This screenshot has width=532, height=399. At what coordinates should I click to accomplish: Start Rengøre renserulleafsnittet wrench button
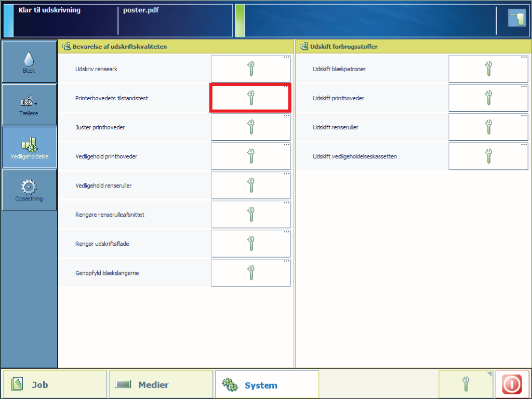pos(251,215)
